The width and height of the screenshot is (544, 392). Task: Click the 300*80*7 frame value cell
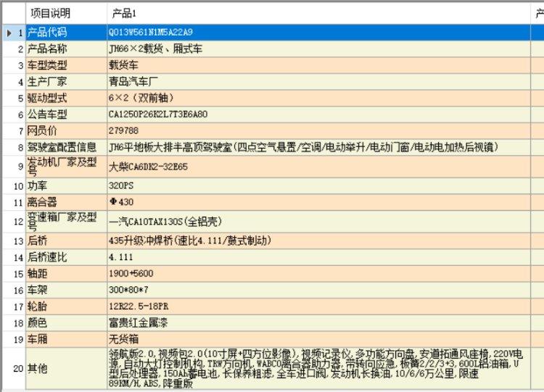click(x=318, y=290)
